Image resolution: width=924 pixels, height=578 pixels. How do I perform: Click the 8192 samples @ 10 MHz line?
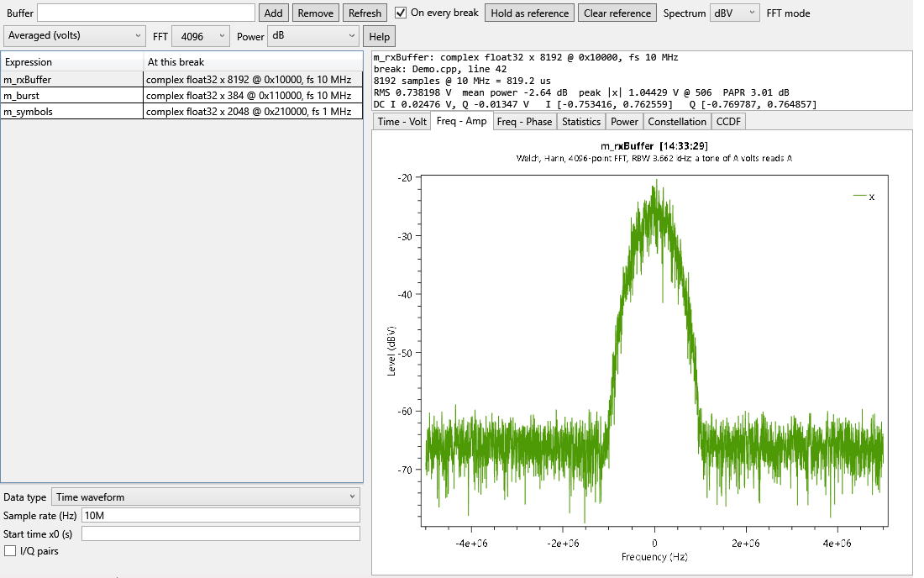point(462,81)
